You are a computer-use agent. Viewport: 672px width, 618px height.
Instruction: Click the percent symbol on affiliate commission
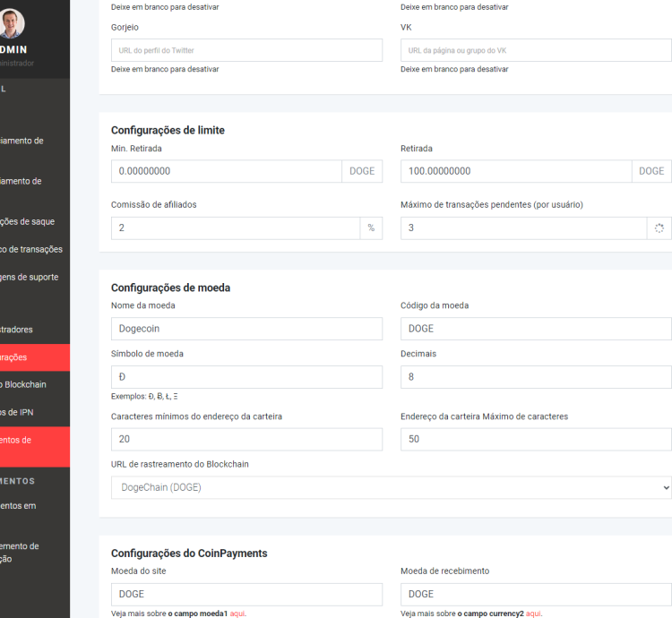pos(371,228)
